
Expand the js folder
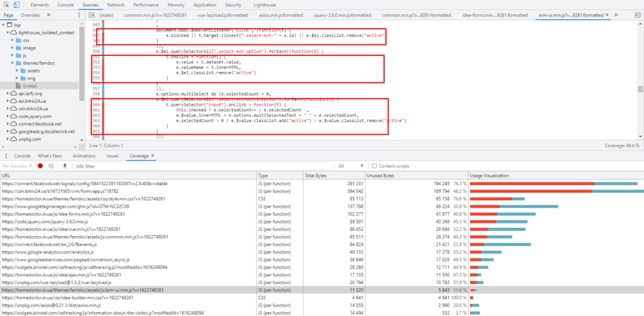[13, 55]
